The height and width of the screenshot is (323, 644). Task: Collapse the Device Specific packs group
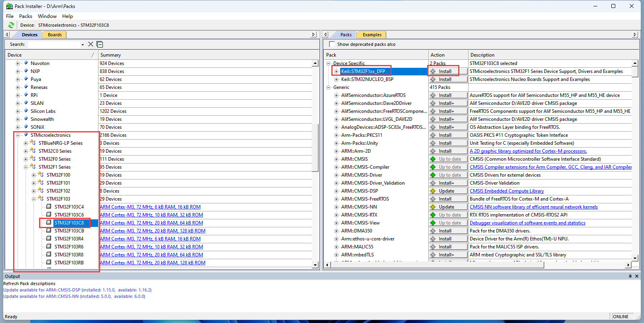(328, 63)
